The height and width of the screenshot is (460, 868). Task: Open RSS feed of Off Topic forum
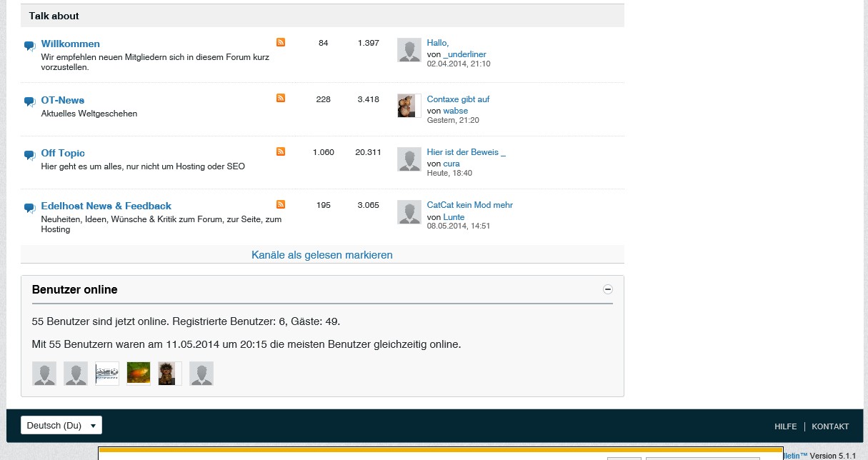pyautogui.click(x=281, y=151)
